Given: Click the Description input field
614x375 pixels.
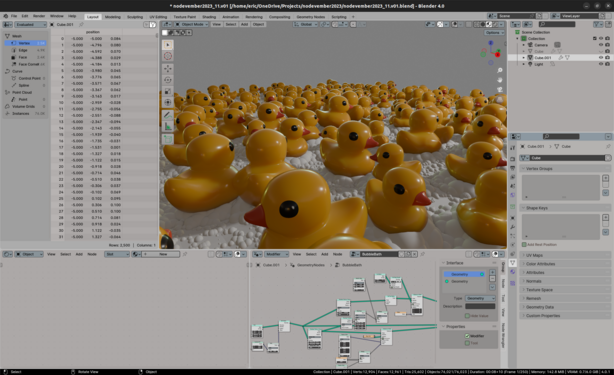Looking at the screenshot, I should [x=480, y=306].
